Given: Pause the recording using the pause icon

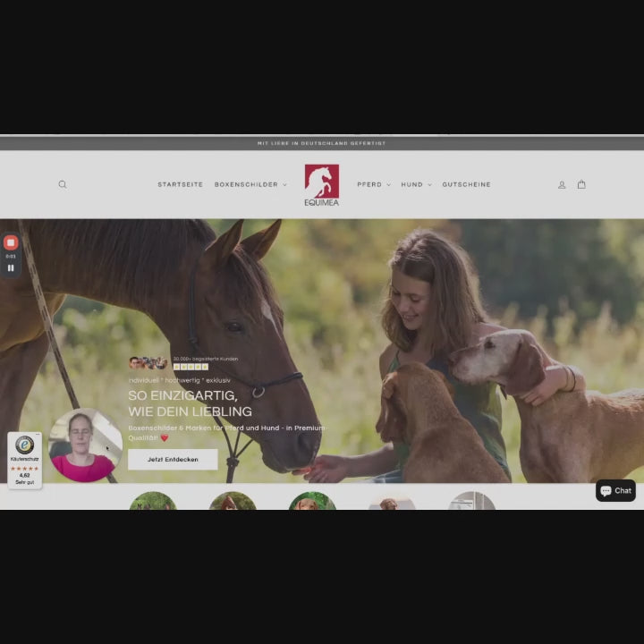Looking at the screenshot, I should pos(11,267).
